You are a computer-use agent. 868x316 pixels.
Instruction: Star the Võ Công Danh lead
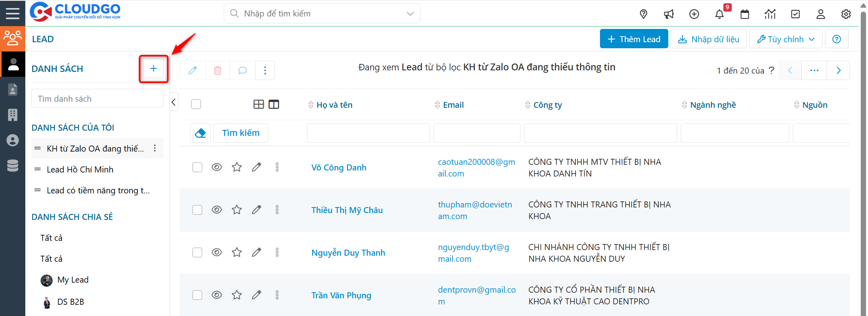point(237,167)
